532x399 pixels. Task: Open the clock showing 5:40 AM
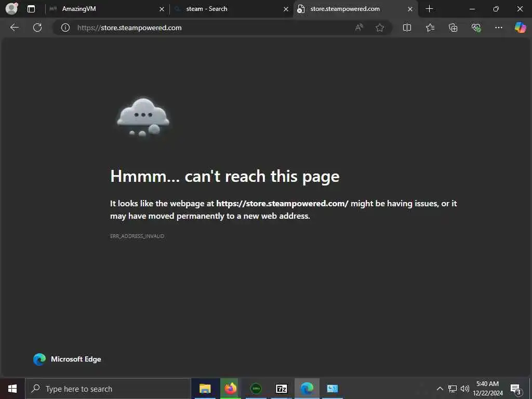coord(487,389)
